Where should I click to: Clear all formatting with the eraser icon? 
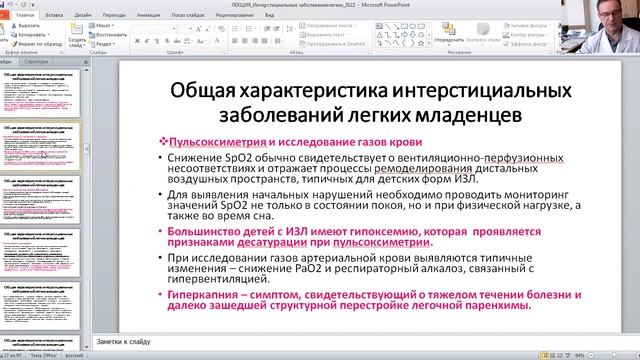(221, 29)
